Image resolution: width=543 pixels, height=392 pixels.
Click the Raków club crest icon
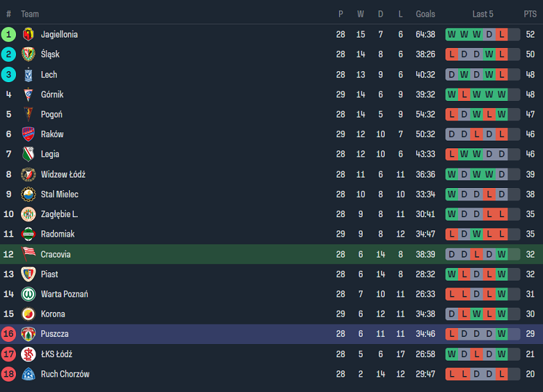(x=28, y=134)
